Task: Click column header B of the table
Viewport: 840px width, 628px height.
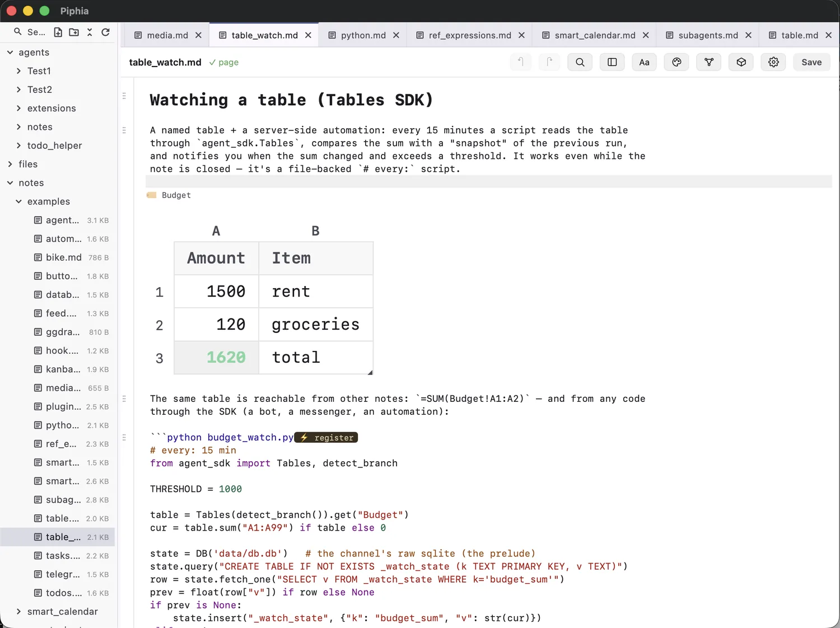Action: (x=316, y=231)
